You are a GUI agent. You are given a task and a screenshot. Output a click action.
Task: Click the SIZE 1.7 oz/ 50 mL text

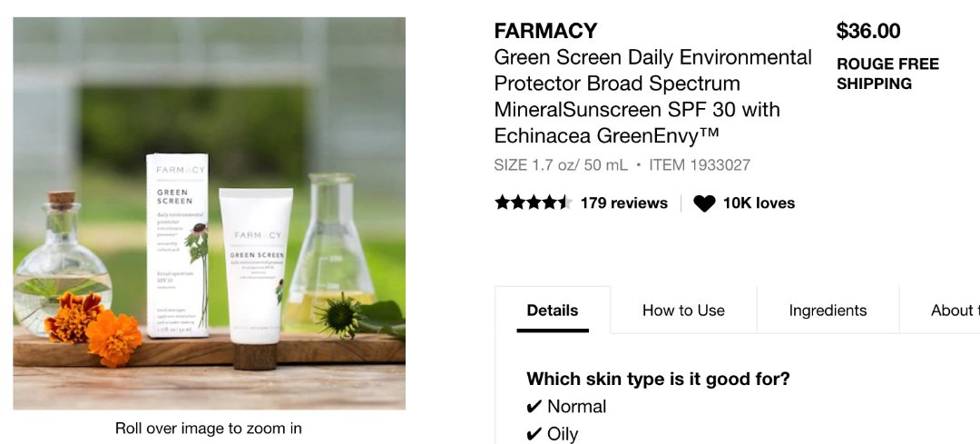pyautogui.click(x=560, y=165)
